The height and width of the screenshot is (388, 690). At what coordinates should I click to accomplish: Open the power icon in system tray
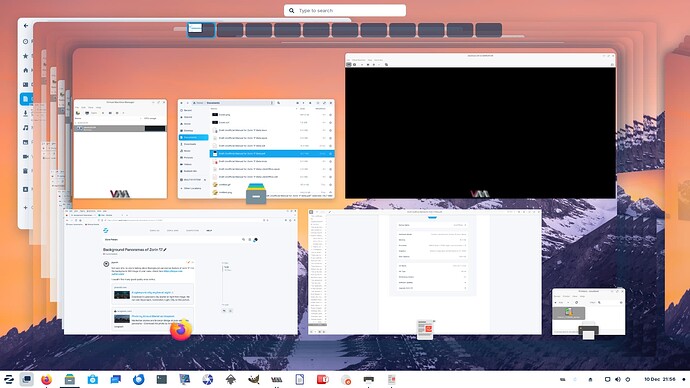point(628,379)
